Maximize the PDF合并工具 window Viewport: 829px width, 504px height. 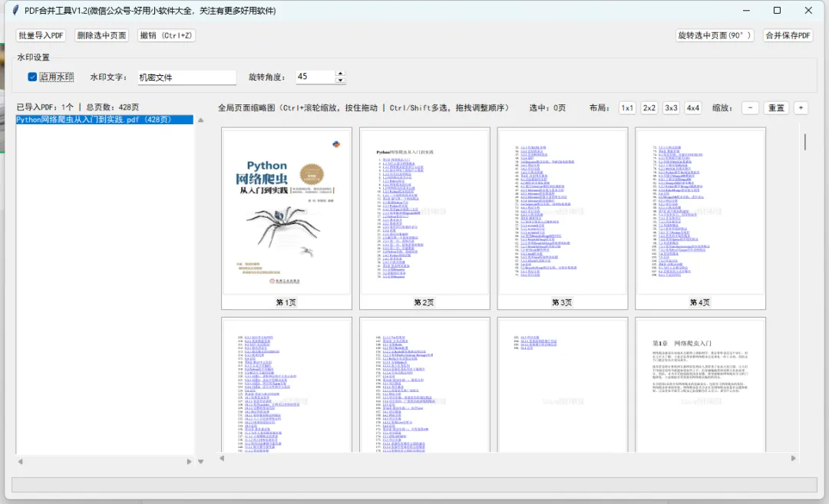(x=777, y=10)
